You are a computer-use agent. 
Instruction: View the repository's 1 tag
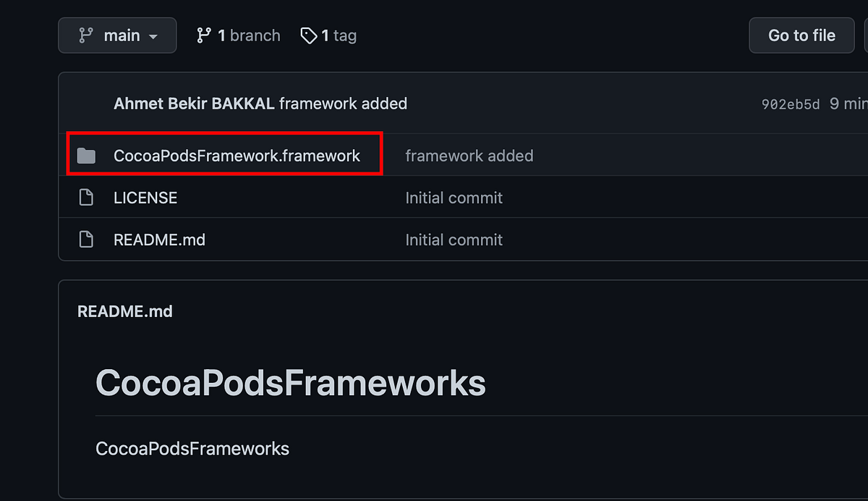click(x=328, y=35)
